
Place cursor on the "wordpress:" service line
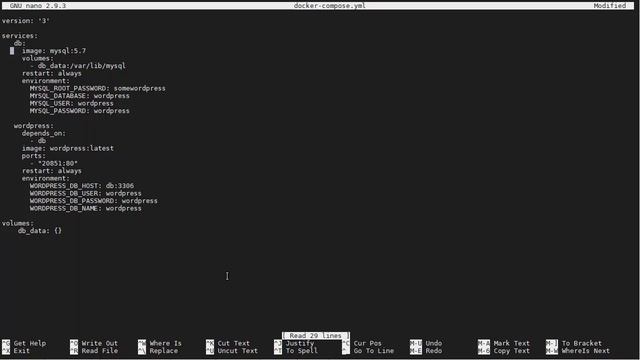[33, 126]
